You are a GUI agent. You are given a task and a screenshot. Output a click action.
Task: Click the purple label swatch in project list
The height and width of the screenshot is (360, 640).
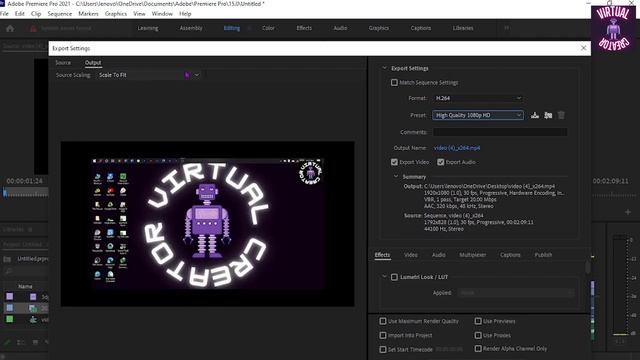tap(9, 296)
